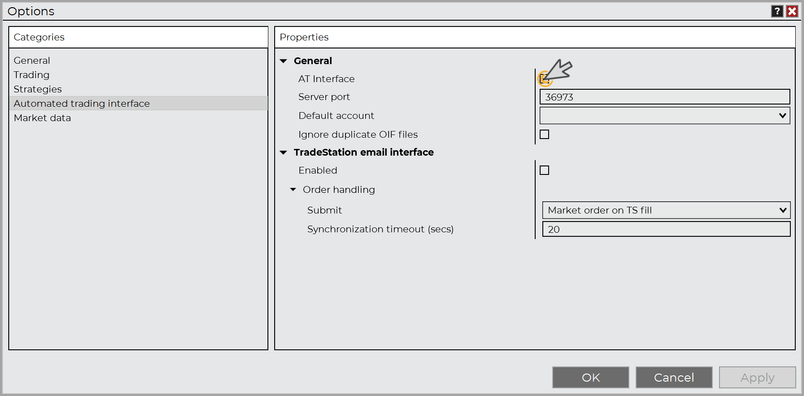Enable Ignore duplicate OIF files checkbox
The image size is (804, 396).
545,134
